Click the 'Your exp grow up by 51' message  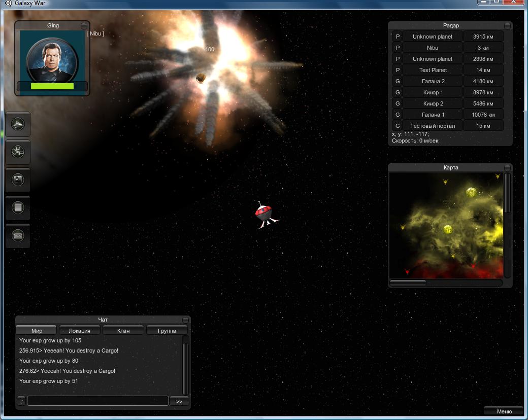[49, 381]
